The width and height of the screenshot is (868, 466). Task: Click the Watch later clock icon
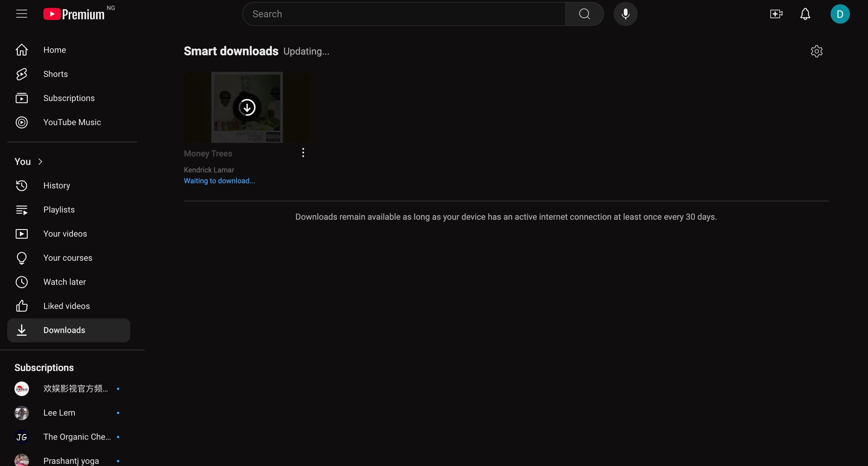click(22, 282)
